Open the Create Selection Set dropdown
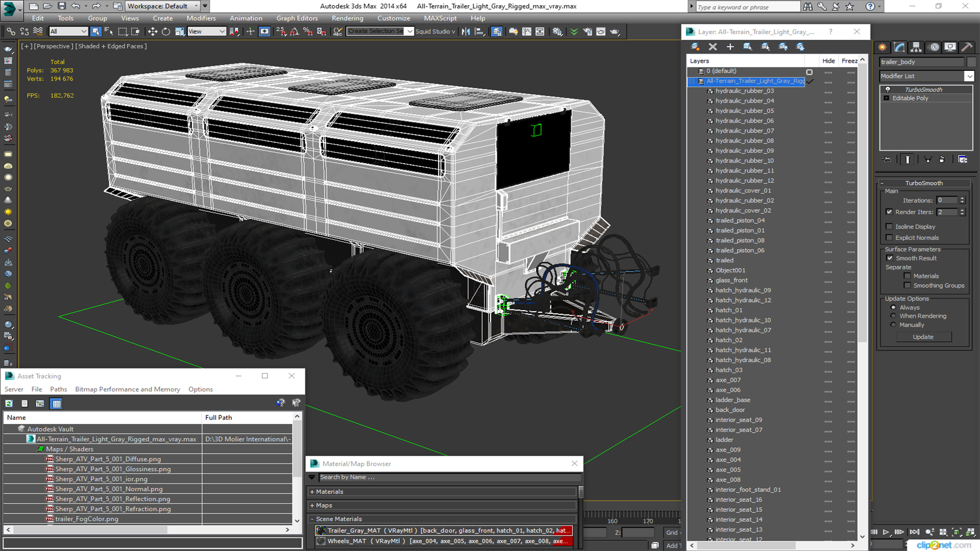 [x=409, y=32]
